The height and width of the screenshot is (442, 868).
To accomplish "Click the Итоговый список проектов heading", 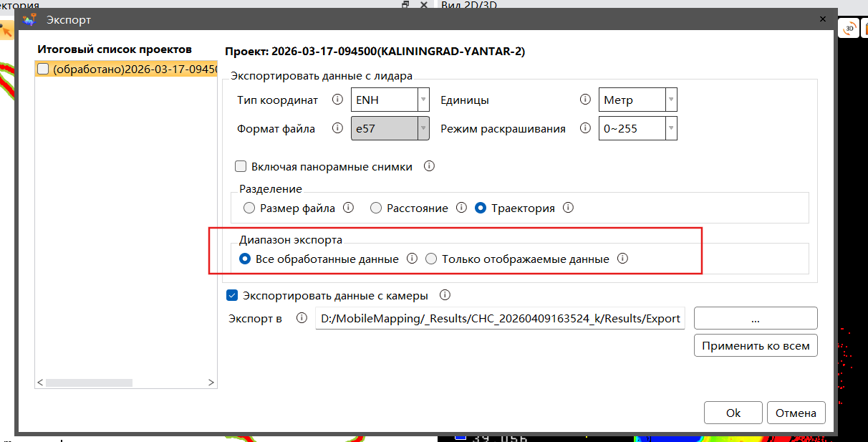I will (115, 49).
